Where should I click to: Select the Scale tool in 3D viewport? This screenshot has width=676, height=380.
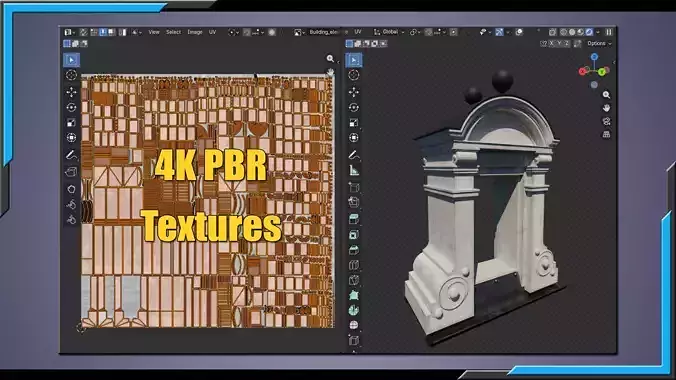point(354,123)
